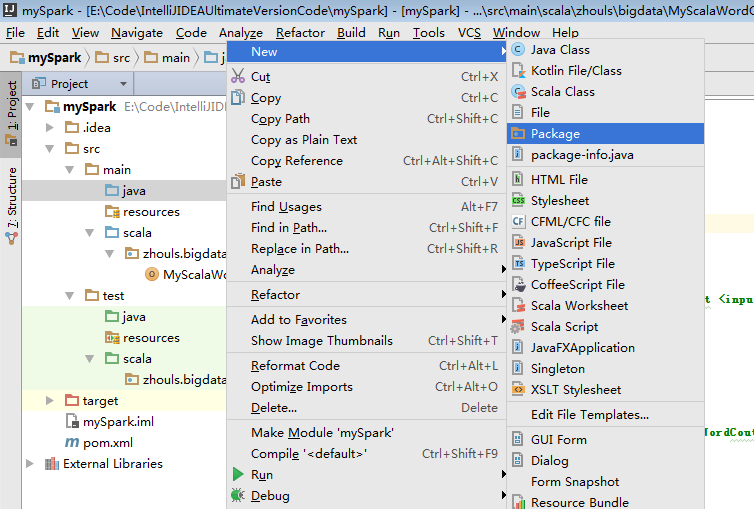Click the JavaScript File icon
754x509 pixels.
tap(518, 242)
